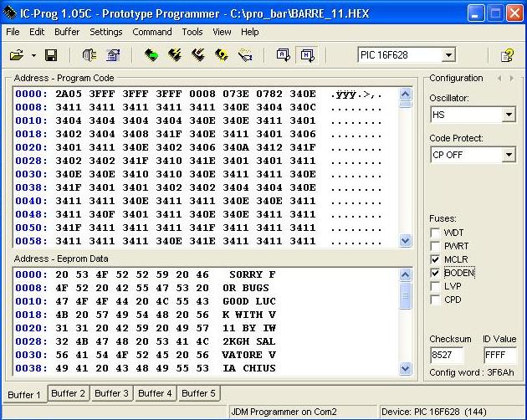Click "Device: PIC 16F628 (144)" in the status bar
This screenshot has width=527, height=420.
pyautogui.click(x=434, y=412)
